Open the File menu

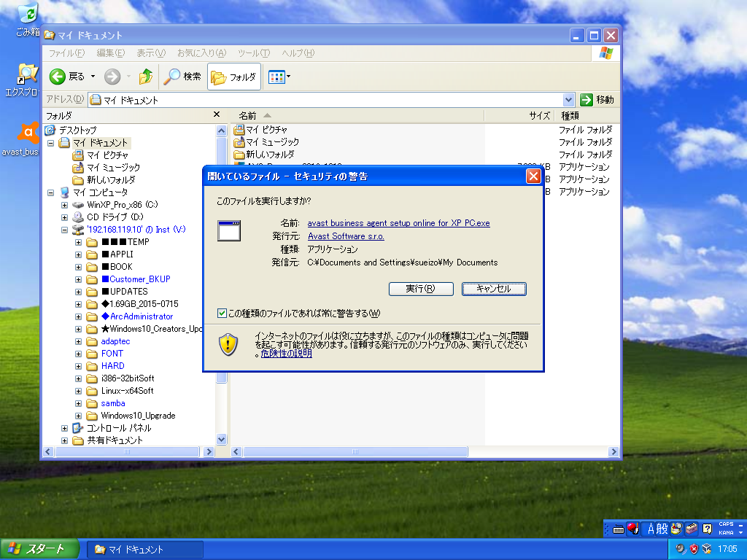[66, 52]
